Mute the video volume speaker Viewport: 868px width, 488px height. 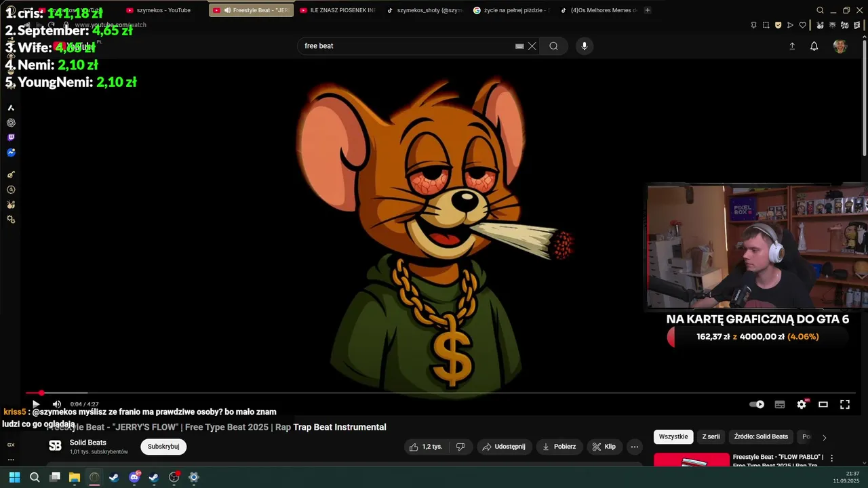(x=57, y=405)
